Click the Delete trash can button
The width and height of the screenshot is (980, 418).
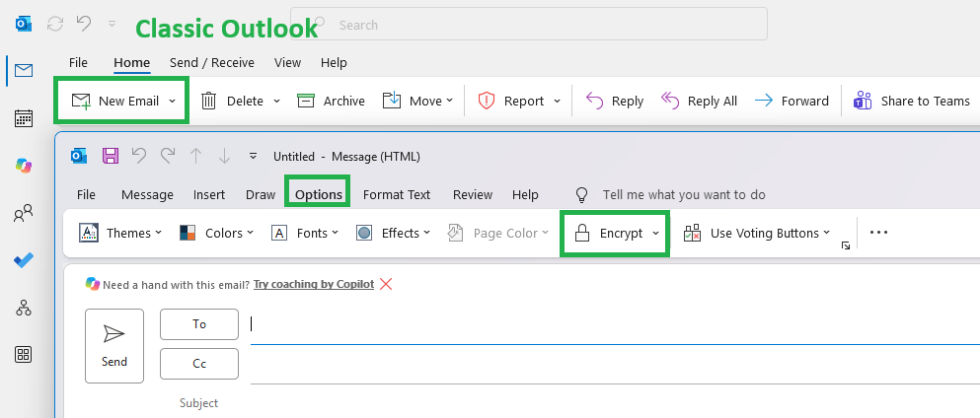[233, 102]
